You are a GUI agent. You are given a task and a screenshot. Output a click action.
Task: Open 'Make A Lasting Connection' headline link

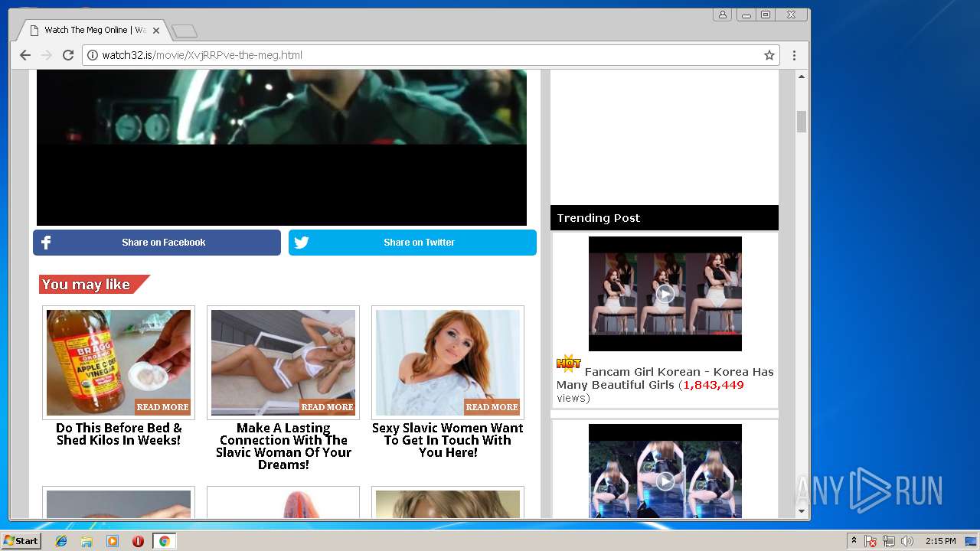point(283,446)
